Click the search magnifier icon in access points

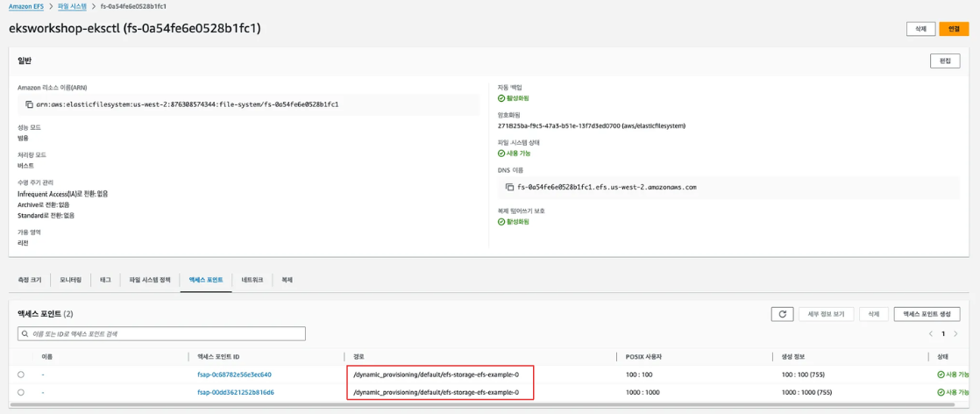tap(25, 334)
